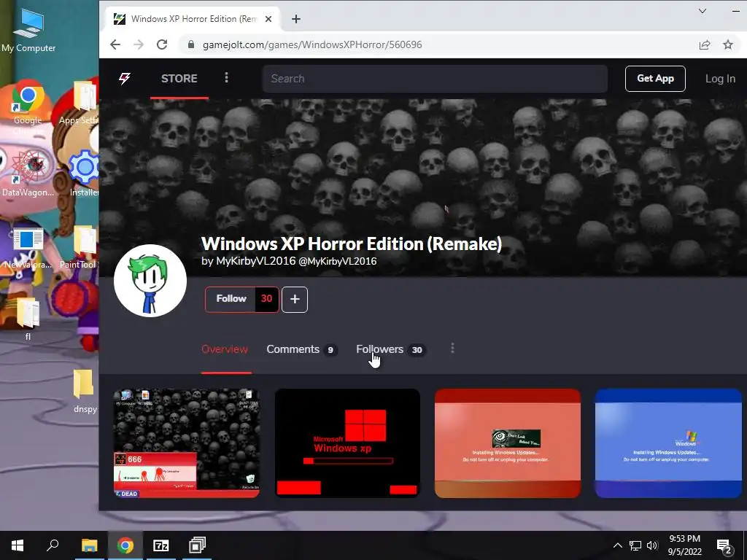Click the network icon in system tray
Image resolution: width=747 pixels, height=560 pixels.
coord(635,545)
